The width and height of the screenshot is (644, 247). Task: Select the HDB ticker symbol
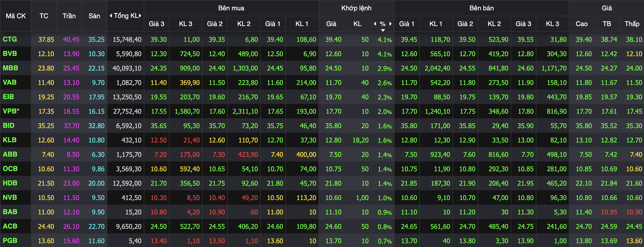pyautogui.click(x=10, y=183)
